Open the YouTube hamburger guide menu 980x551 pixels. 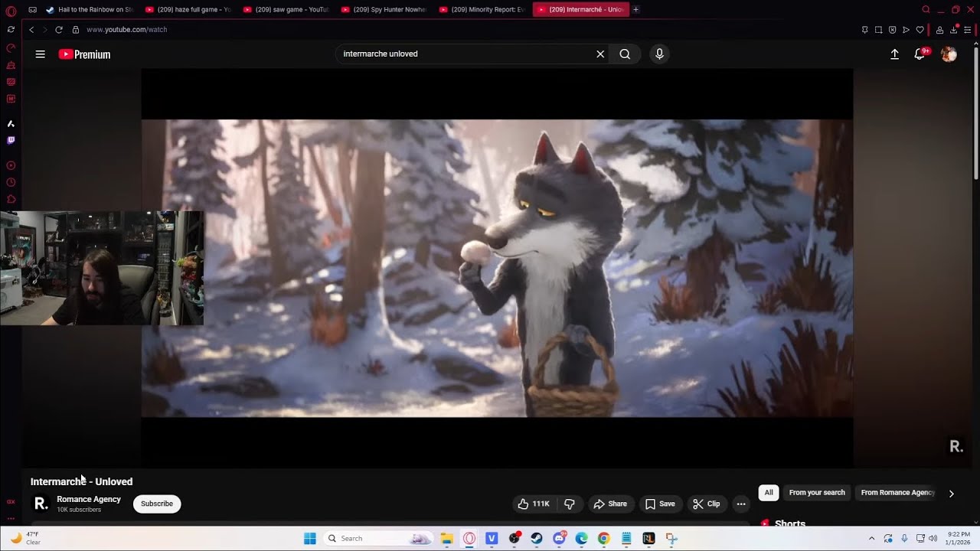40,54
